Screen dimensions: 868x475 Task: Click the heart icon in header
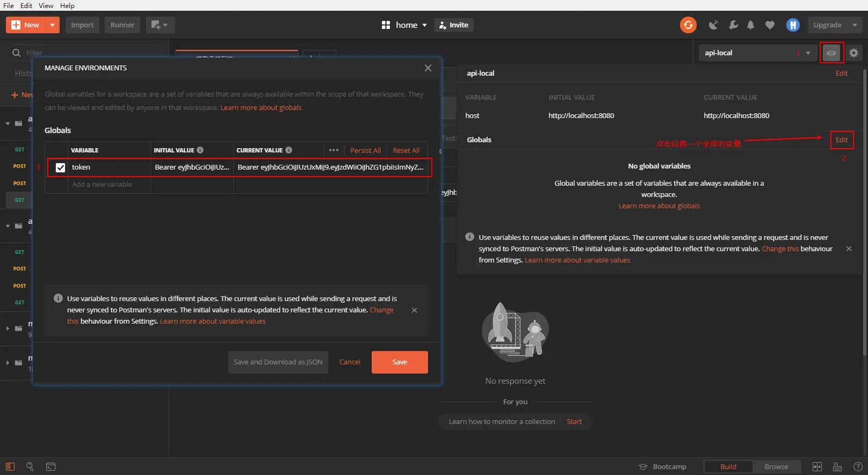point(770,25)
